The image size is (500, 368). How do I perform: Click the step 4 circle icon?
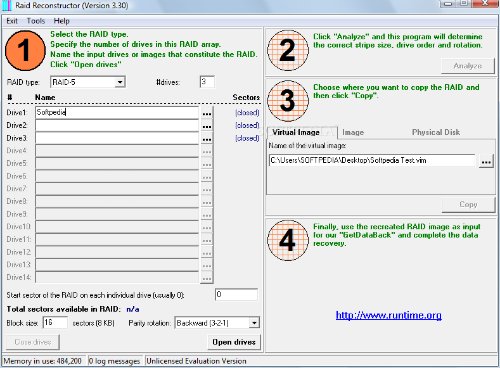(288, 240)
